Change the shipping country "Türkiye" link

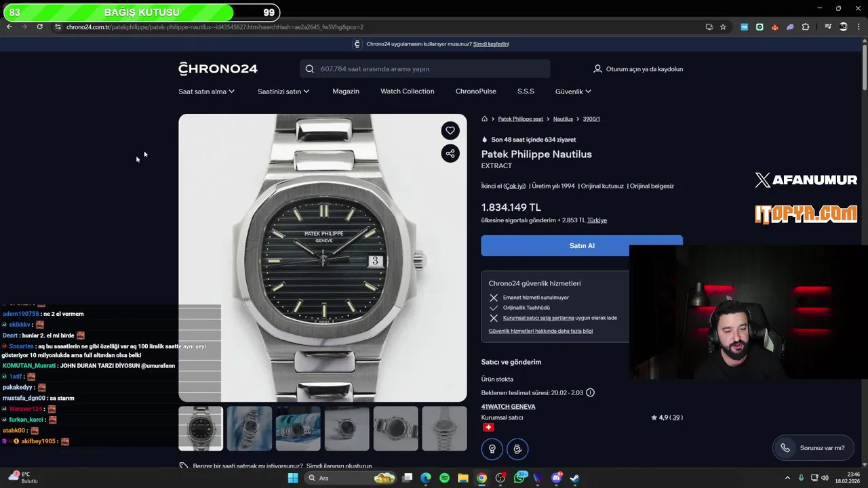[597, 220]
